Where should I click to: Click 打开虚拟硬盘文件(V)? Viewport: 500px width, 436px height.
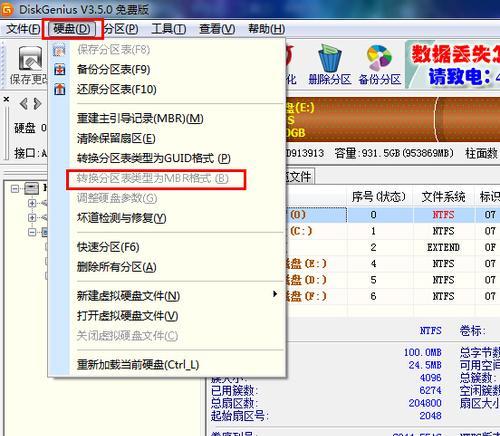click(127, 316)
